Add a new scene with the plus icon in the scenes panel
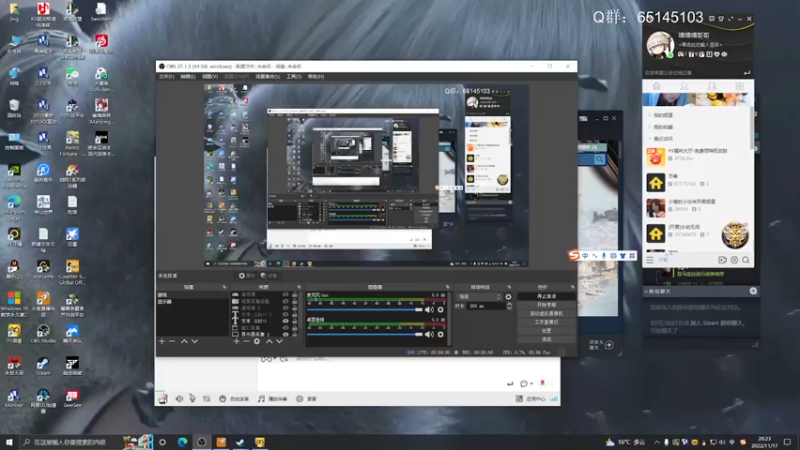The height and width of the screenshot is (450, 800). pyautogui.click(x=162, y=341)
